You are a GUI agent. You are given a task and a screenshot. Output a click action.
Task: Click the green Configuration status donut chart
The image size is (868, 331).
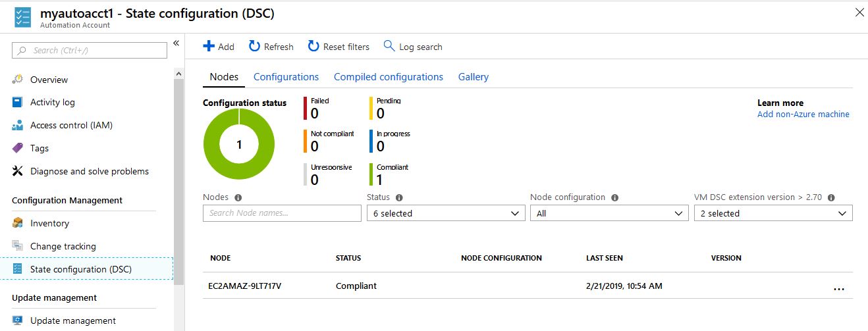click(x=239, y=145)
